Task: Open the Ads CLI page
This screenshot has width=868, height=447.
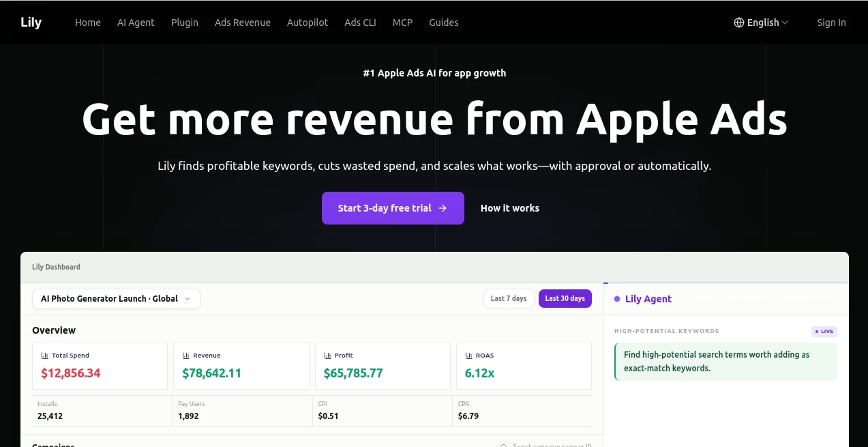Action: point(360,23)
